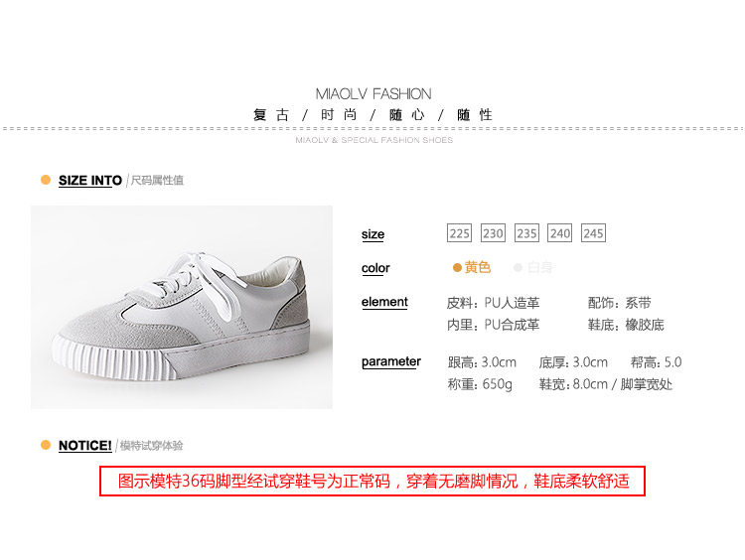Choose the yellow 黄色 color option

pyautogui.click(x=472, y=267)
